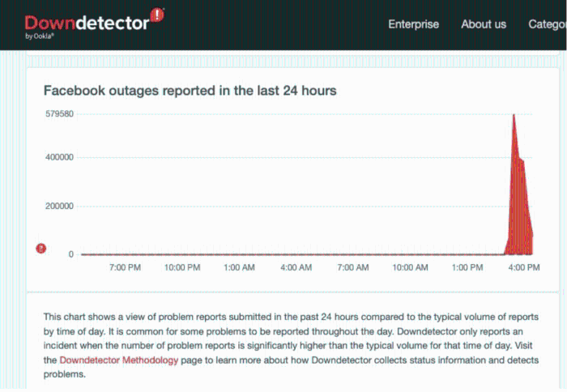Click the "by Ookla" text under the logo

pos(39,36)
